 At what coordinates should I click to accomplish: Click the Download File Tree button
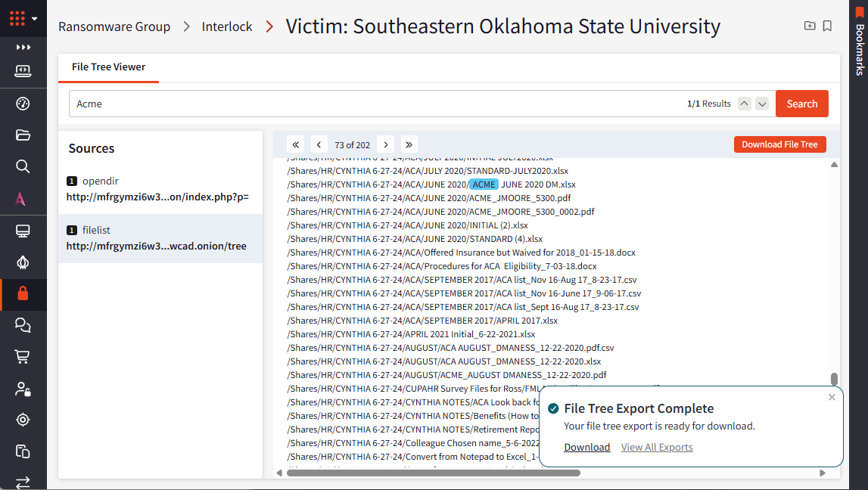tap(779, 144)
